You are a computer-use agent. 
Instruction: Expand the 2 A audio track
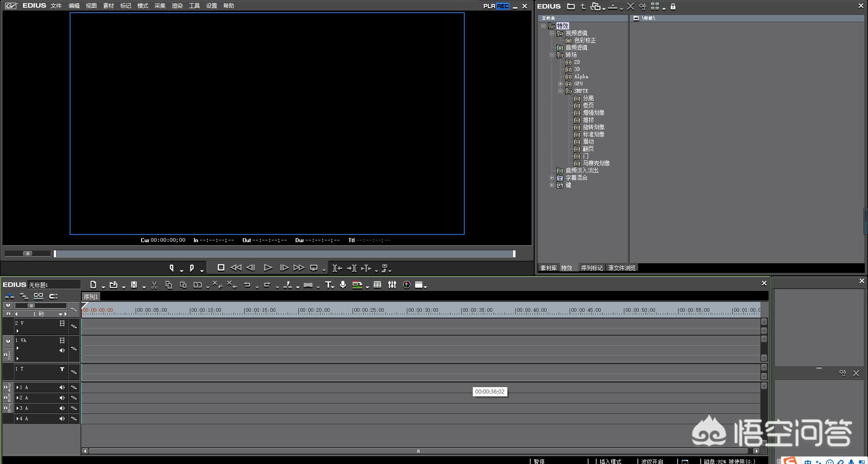pos(18,398)
